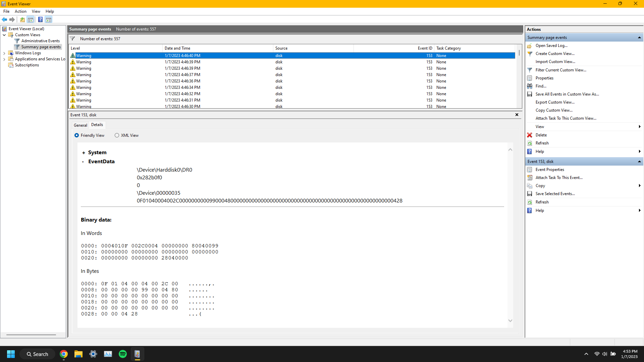Select the Friendly View radio button
644x362 pixels.
coord(77,135)
